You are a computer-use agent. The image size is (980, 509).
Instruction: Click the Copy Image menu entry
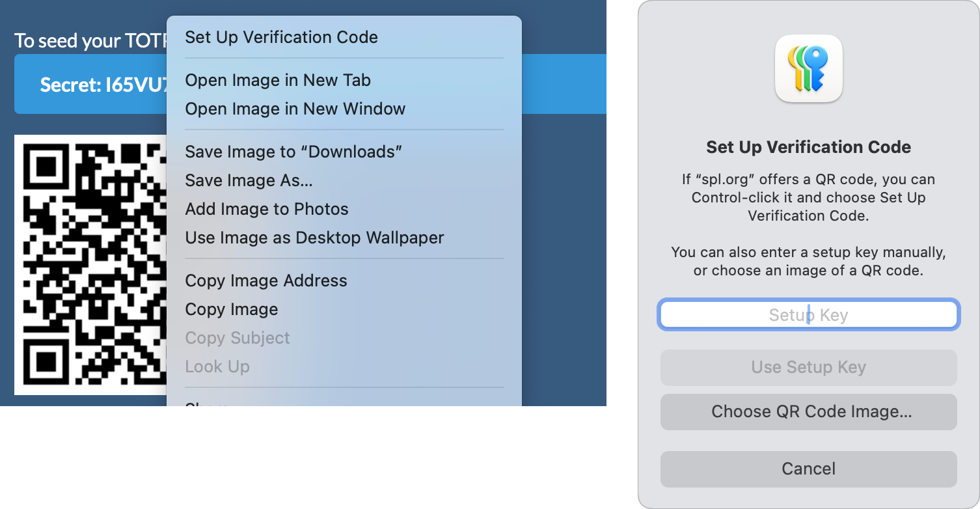pos(232,309)
